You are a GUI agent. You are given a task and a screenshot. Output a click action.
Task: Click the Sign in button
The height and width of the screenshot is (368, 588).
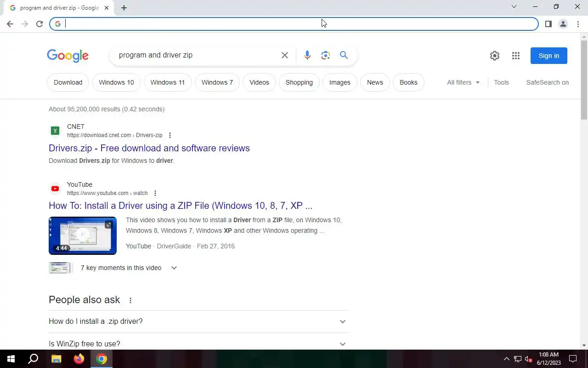click(x=549, y=56)
